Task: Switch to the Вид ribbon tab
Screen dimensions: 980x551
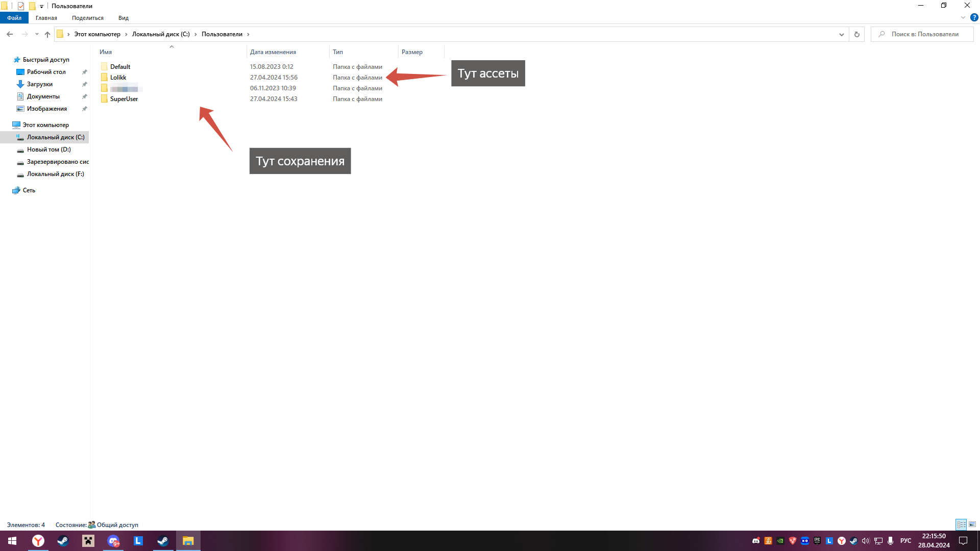Action: (x=124, y=18)
